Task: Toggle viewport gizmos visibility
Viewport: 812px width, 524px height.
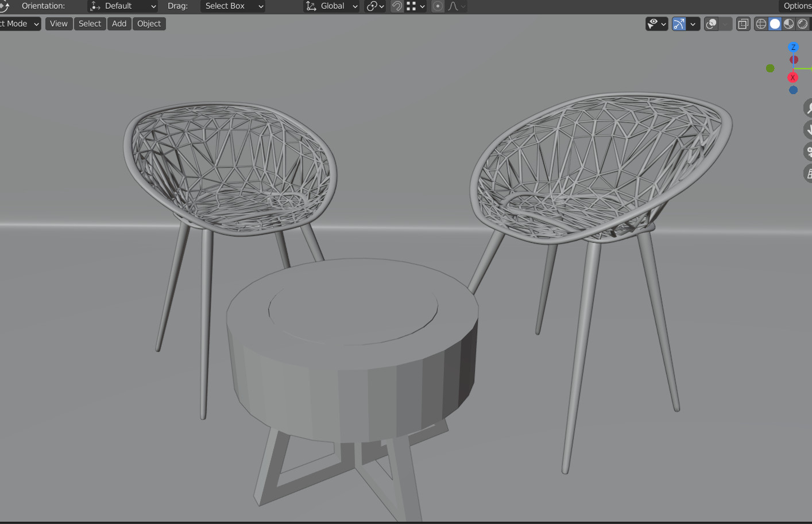Action: pyautogui.click(x=678, y=24)
